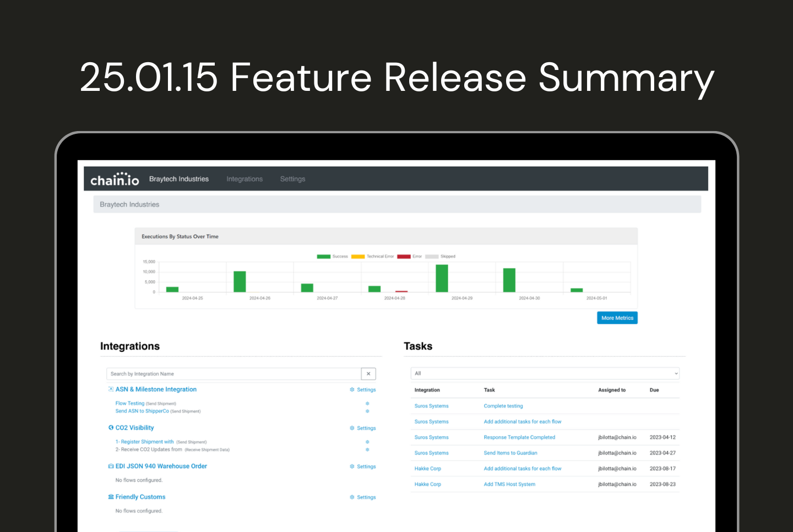Open the gear icon for Send ASN to ShipperCo
Screen dimensions: 793x532
pos(367,411)
